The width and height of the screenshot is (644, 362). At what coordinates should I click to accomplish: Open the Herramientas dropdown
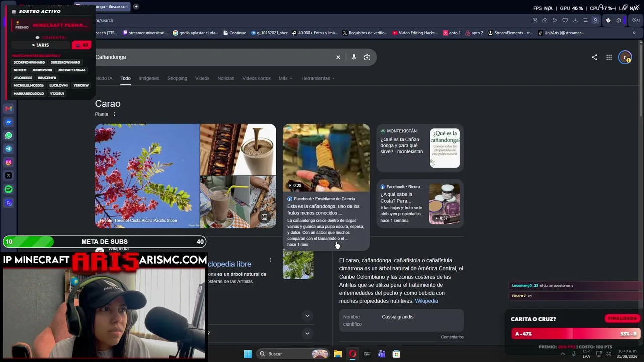[x=318, y=78]
